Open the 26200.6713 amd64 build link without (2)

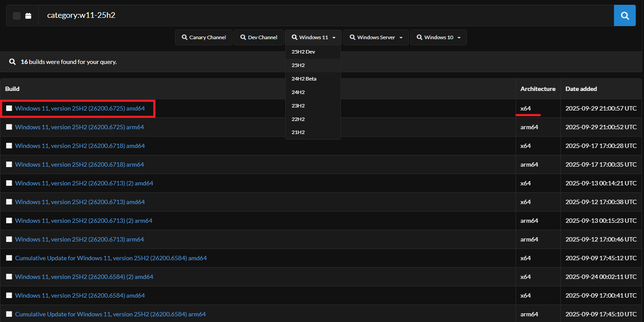80,202
